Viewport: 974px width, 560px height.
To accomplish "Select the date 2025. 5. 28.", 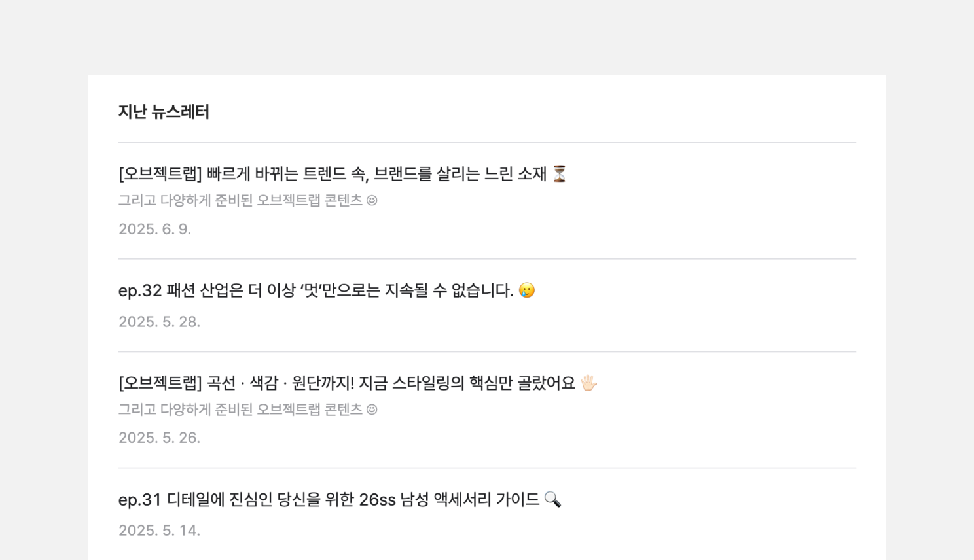I will point(159,322).
